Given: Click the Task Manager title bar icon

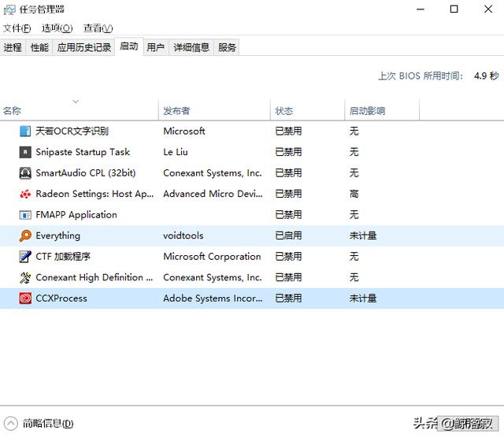Looking at the screenshot, I should coord(9,10).
